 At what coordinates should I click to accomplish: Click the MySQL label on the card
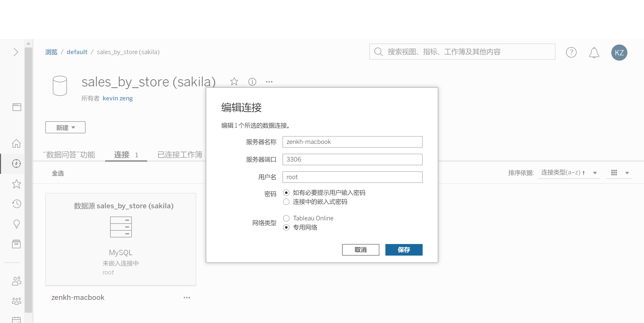coord(121,253)
